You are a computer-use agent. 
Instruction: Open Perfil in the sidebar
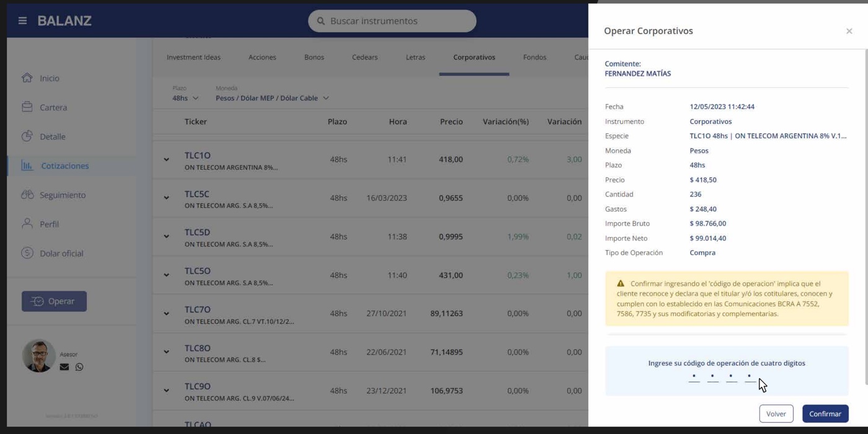[49, 224]
